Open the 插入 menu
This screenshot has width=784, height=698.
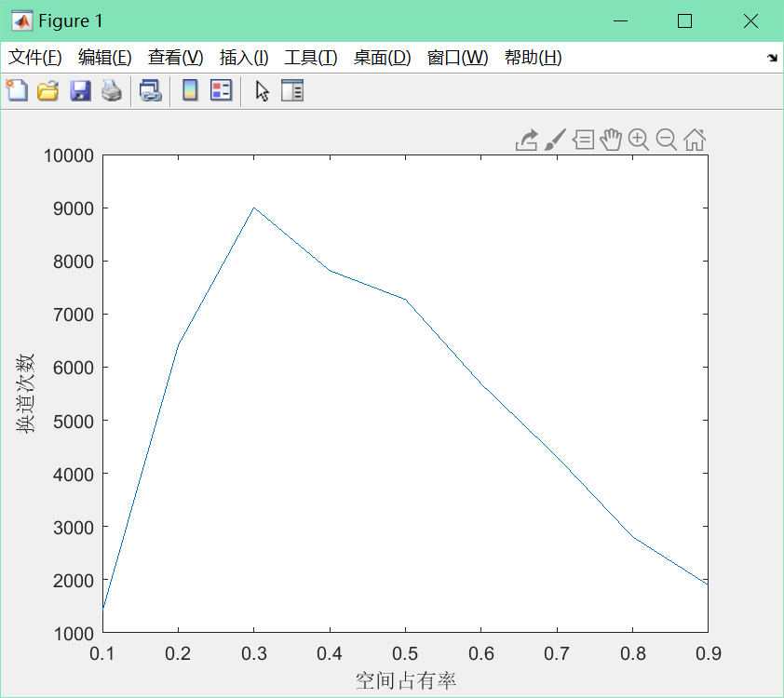point(244,57)
